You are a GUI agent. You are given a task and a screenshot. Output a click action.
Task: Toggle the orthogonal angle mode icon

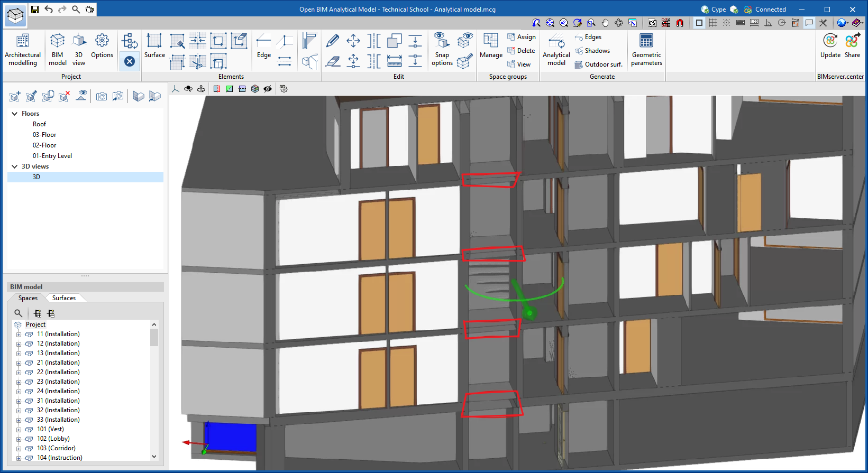(x=768, y=23)
